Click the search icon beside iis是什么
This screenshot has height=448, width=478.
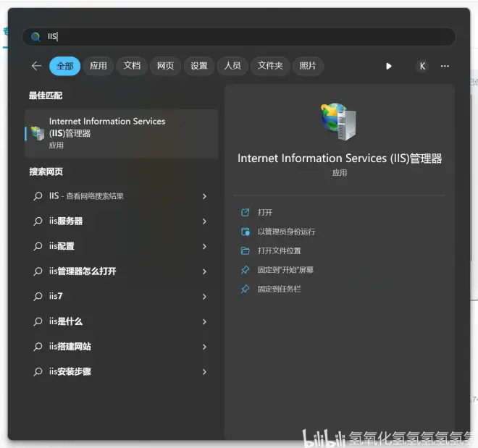coord(38,321)
